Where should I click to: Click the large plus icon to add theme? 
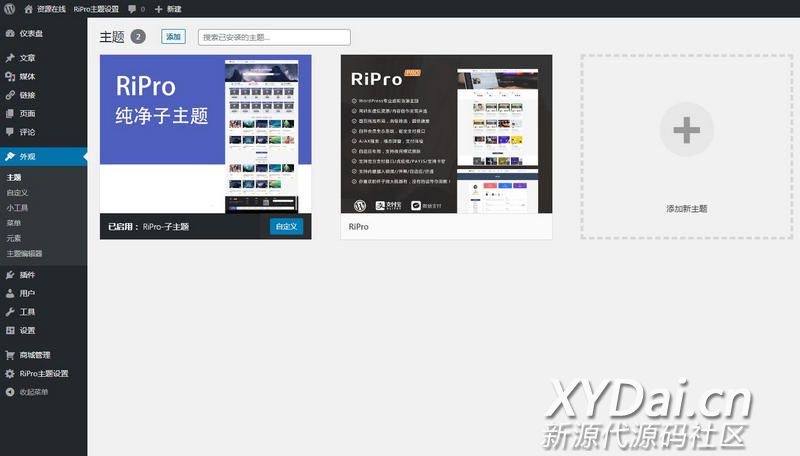(686, 130)
